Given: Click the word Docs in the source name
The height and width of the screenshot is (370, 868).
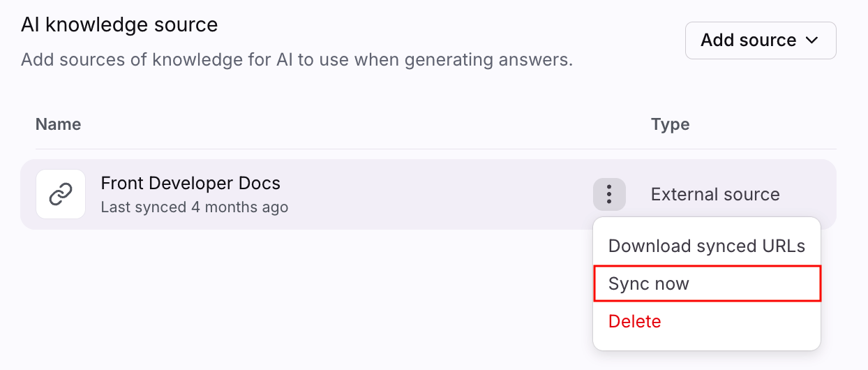Looking at the screenshot, I should tap(259, 184).
